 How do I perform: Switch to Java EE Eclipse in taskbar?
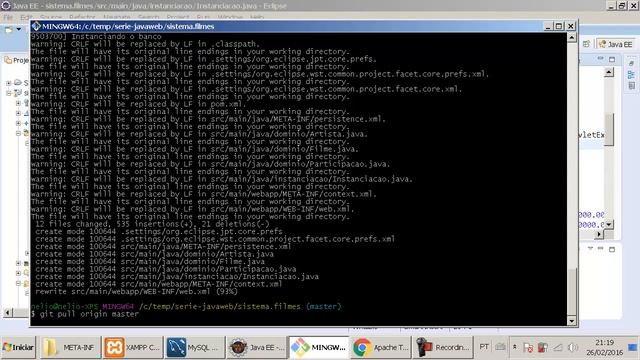tap(257, 347)
